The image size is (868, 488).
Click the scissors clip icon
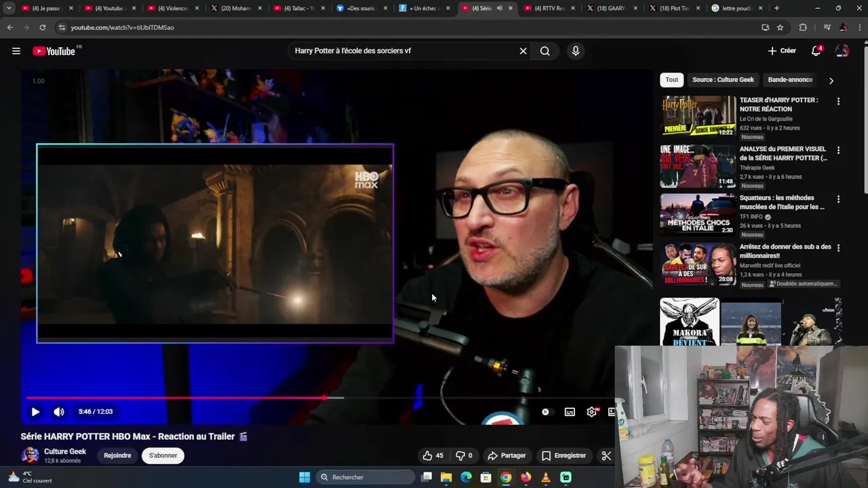click(606, 455)
